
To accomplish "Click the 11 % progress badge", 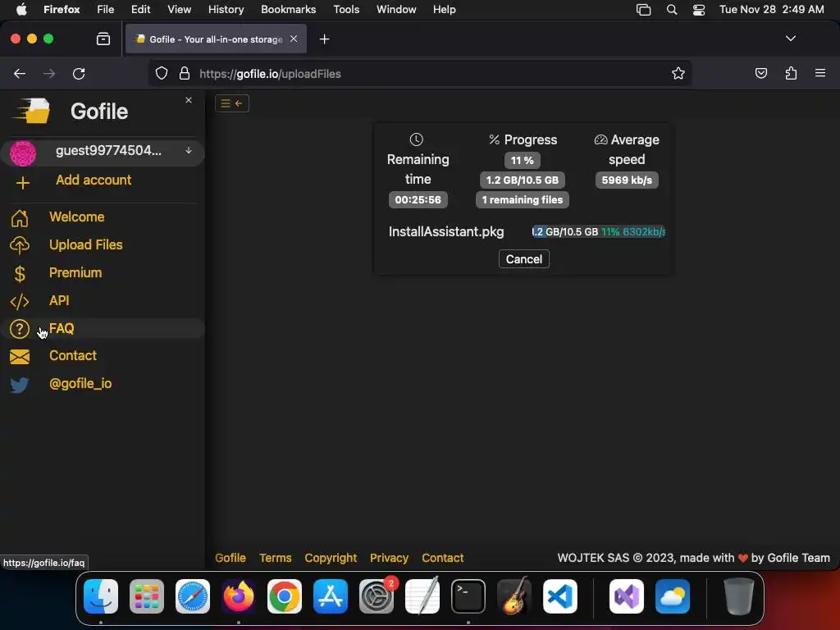I will click(523, 160).
